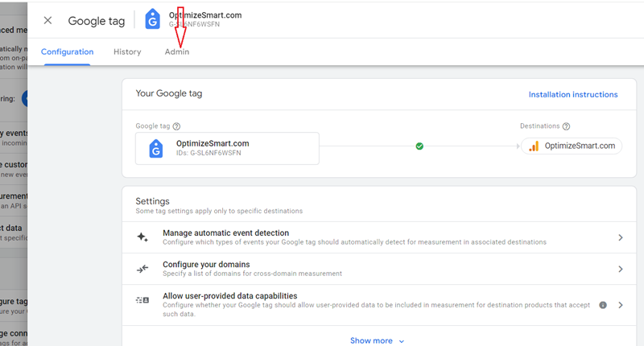Click help icon next to Destinations label
Image resolution: width=644 pixels, height=346 pixels.
point(567,126)
